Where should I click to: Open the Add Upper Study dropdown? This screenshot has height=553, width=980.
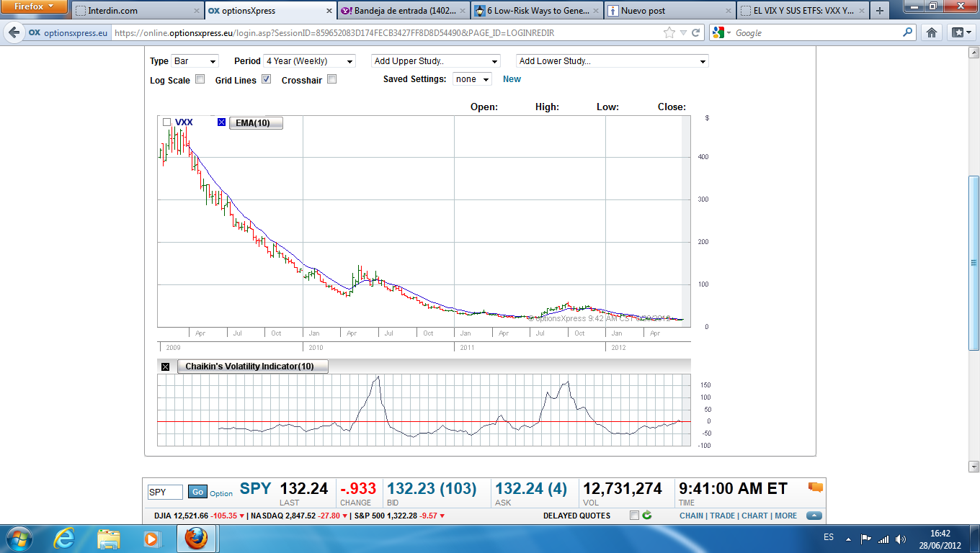(x=435, y=61)
